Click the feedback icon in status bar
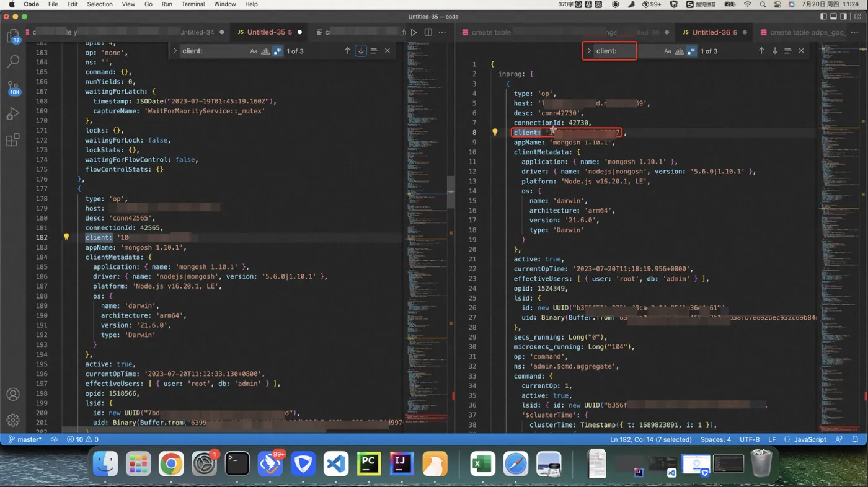 839,439
